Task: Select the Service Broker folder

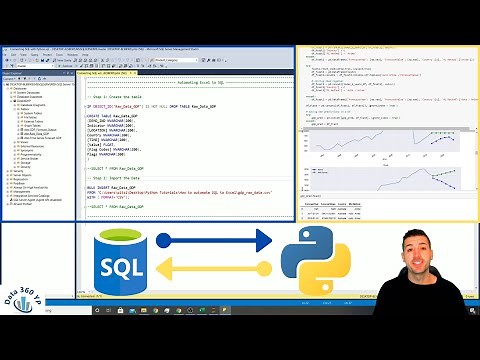Action: pos(29,159)
